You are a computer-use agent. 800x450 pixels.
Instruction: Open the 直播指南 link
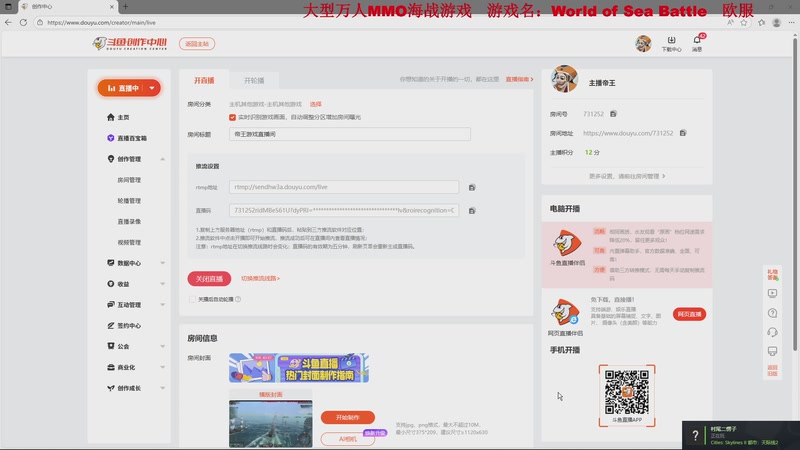point(519,79)
